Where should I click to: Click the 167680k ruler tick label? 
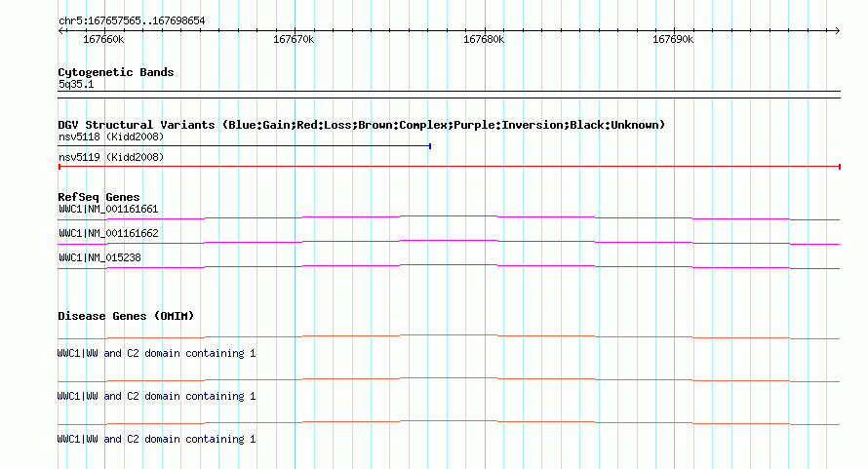(x=484, y=39)
